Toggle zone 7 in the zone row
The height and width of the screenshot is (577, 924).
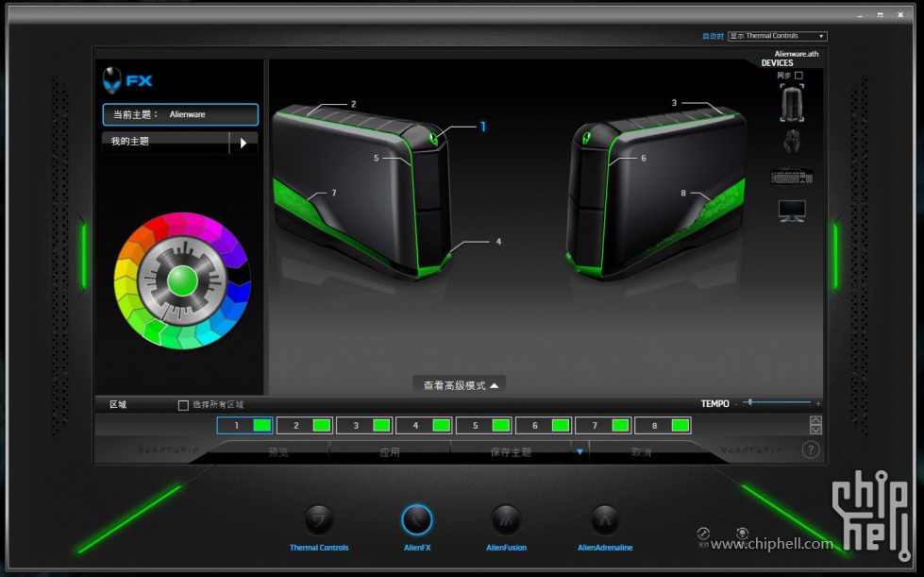(602, 426)
